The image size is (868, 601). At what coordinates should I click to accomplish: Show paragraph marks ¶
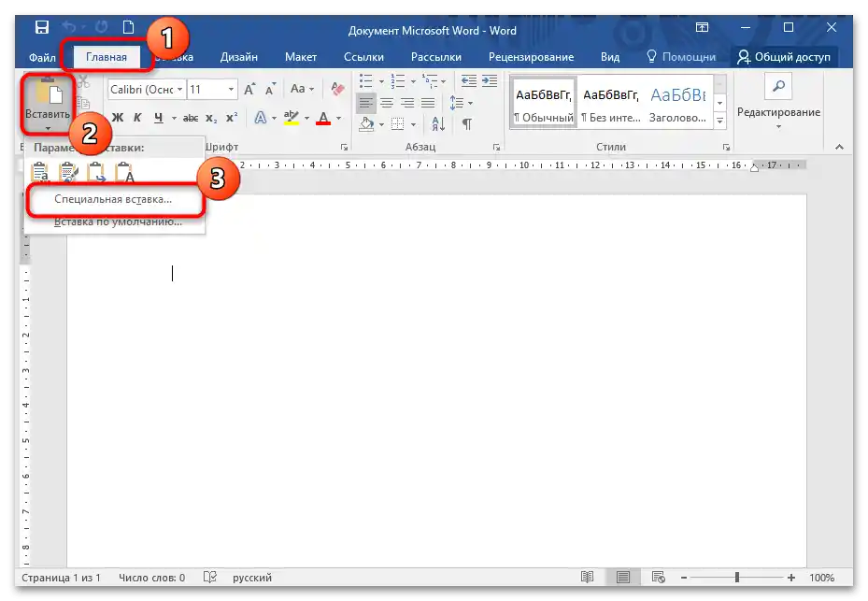[467, 124]
